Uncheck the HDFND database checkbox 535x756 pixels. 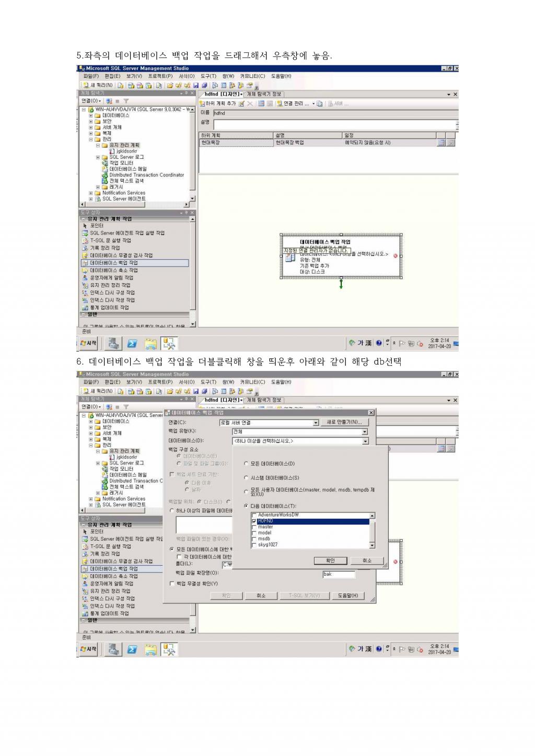click(x=254, y=521)
